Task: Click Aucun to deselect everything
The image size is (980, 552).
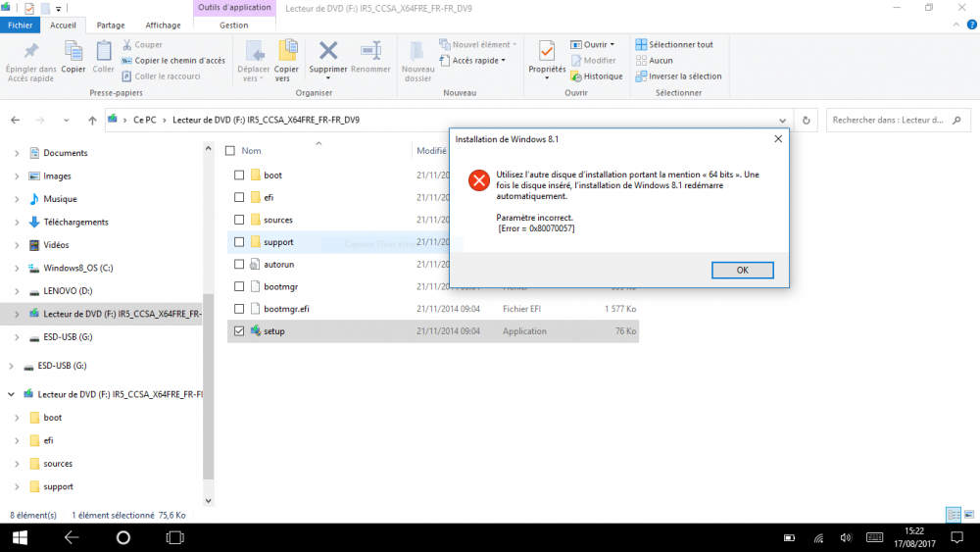Action: pos(655,61)
